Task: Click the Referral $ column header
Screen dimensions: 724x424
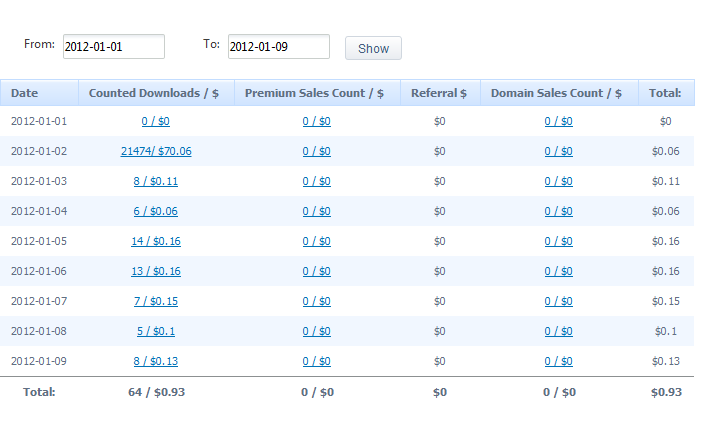Action: (x=440, y=93)
